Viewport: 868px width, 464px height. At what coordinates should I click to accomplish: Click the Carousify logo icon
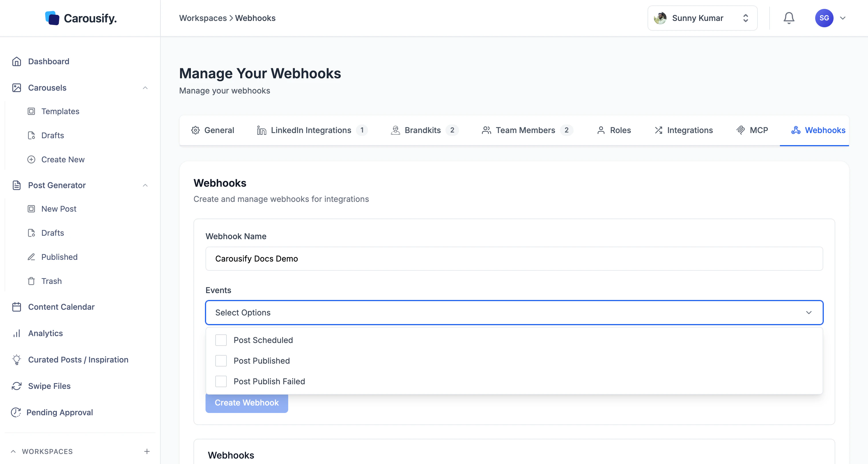(x=52, y=18)
